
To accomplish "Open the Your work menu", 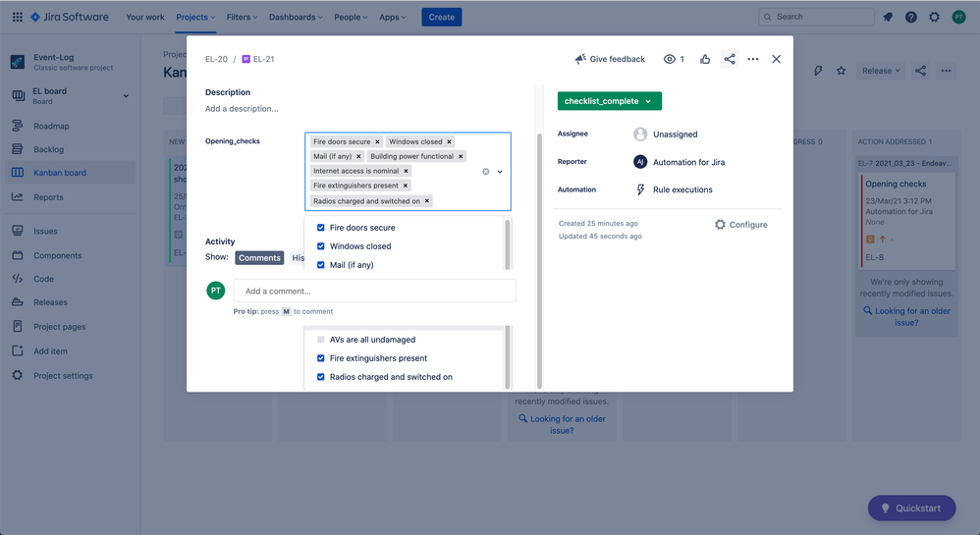I will 145,17.
